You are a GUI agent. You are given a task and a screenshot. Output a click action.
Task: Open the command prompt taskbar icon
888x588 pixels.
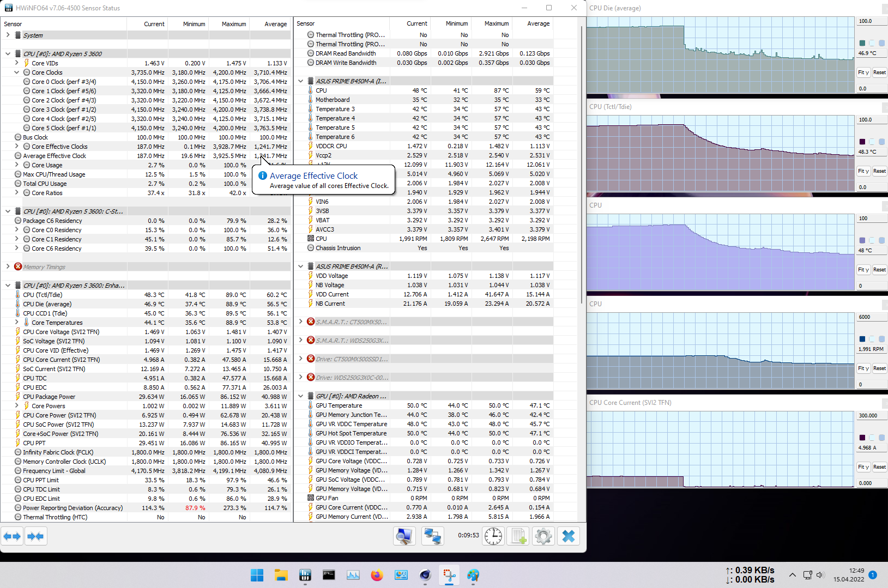(x=329, y=575)
